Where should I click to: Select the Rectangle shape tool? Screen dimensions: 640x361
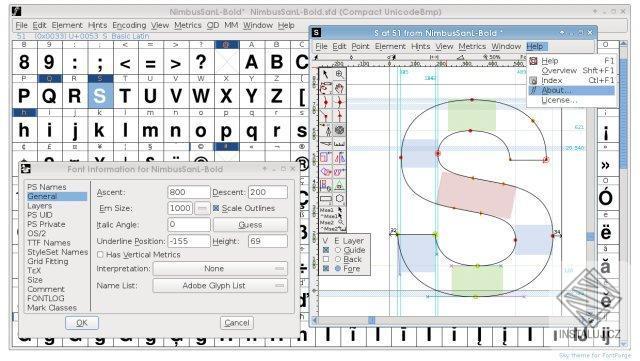[326, 199]
